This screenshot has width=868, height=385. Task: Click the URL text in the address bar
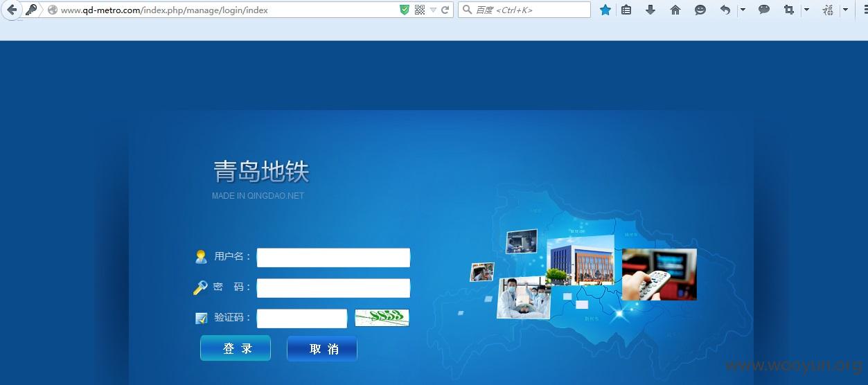tap(164, 10)
